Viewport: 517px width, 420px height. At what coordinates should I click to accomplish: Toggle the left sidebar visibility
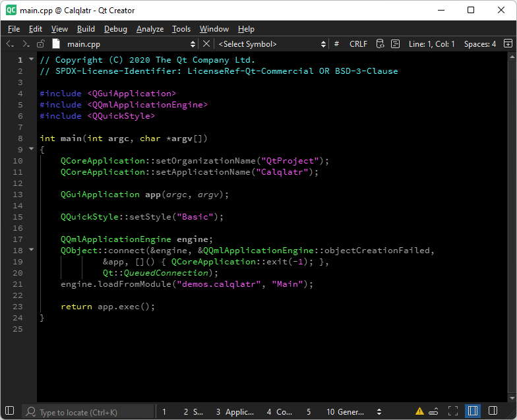(x=10, y=411)
